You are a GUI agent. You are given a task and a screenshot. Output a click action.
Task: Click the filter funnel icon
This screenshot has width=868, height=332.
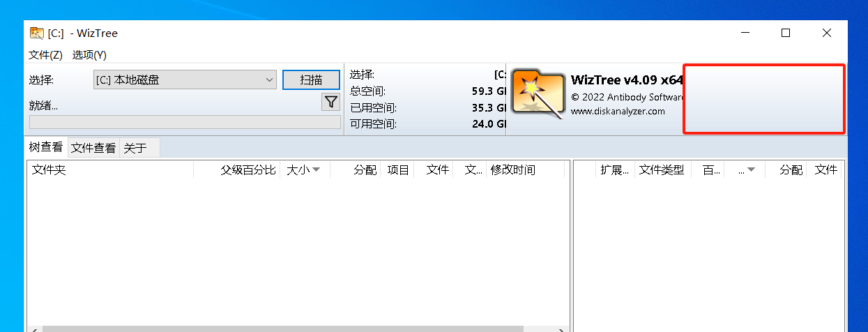pos(331,103)
